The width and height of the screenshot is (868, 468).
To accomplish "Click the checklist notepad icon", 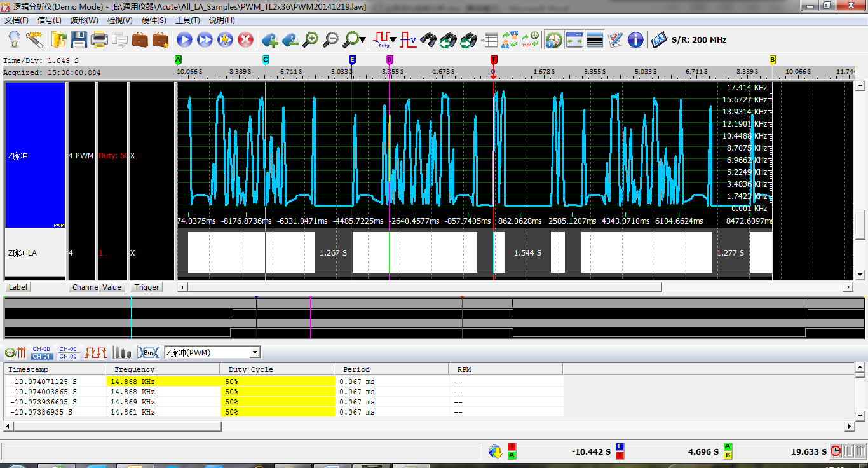I will click(615, 40).
